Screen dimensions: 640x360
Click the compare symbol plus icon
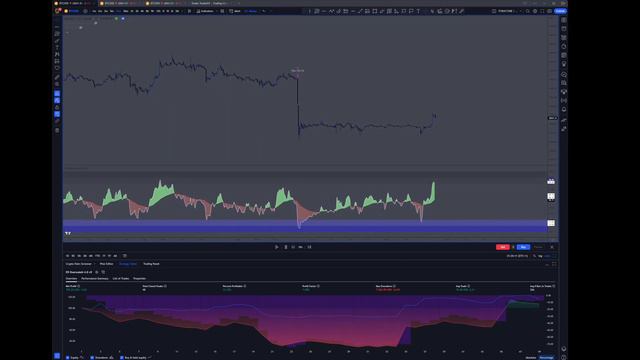click(85, 11)
